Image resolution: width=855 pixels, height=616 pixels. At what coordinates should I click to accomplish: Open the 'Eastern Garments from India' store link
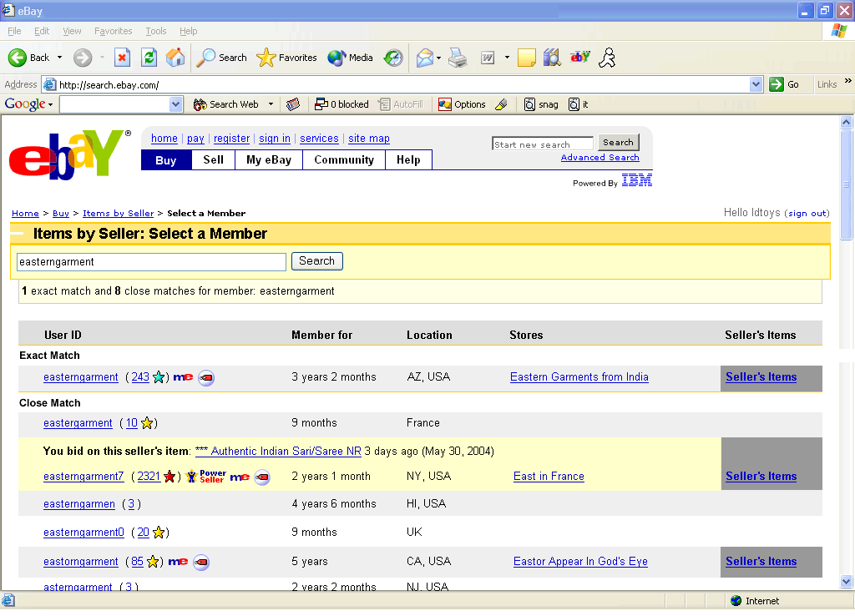[x=579, y=377]
